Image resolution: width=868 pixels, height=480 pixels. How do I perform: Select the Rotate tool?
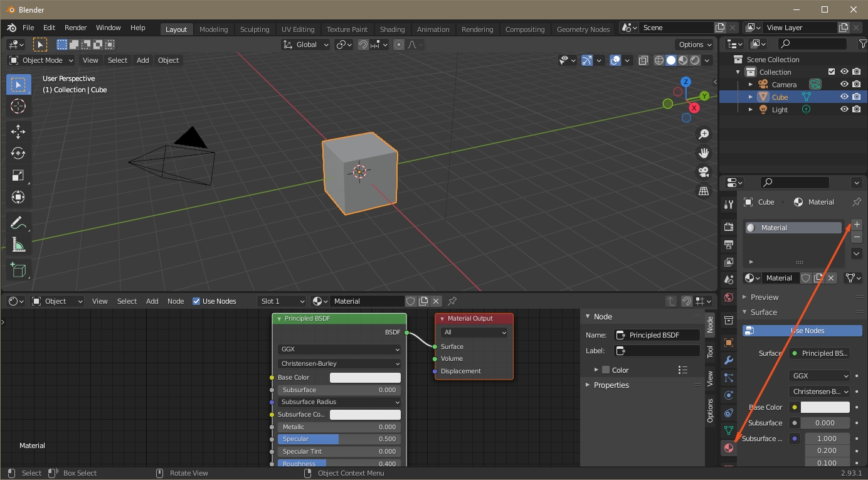point(18,153)
